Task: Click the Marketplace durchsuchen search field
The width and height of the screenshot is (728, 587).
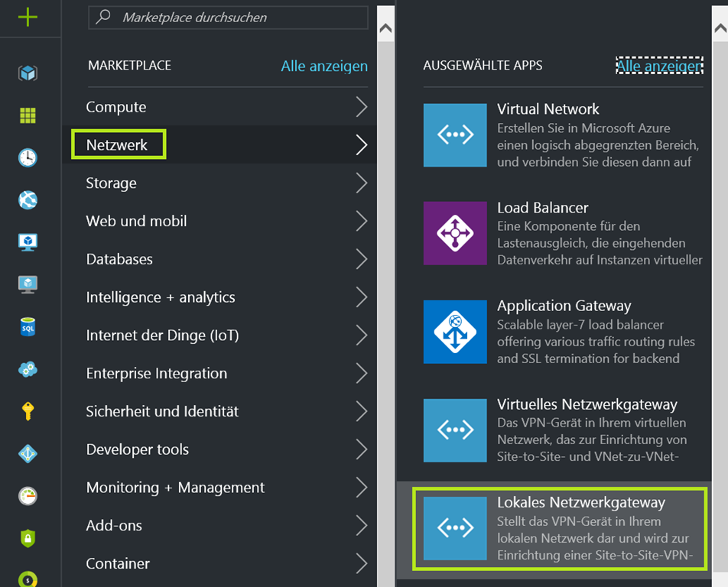Action: (228, 17)
